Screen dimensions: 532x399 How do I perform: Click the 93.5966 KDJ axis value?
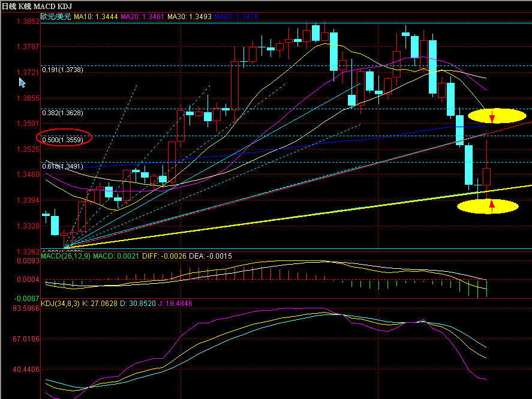[x=26, y=308]
